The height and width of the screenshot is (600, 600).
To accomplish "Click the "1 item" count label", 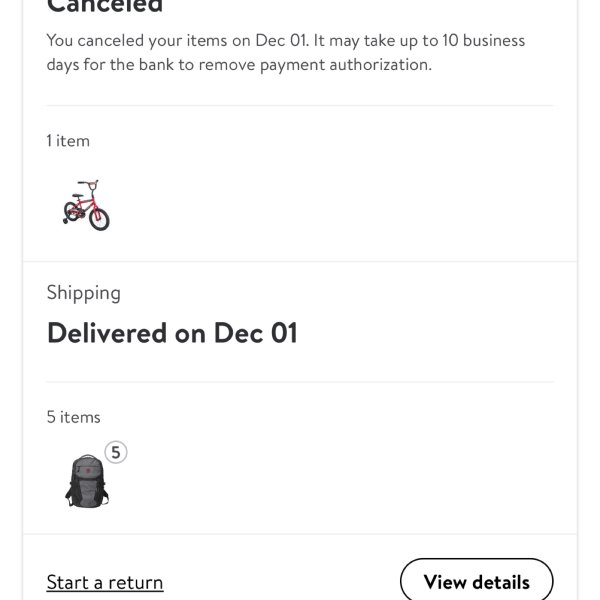I will 68,141.
